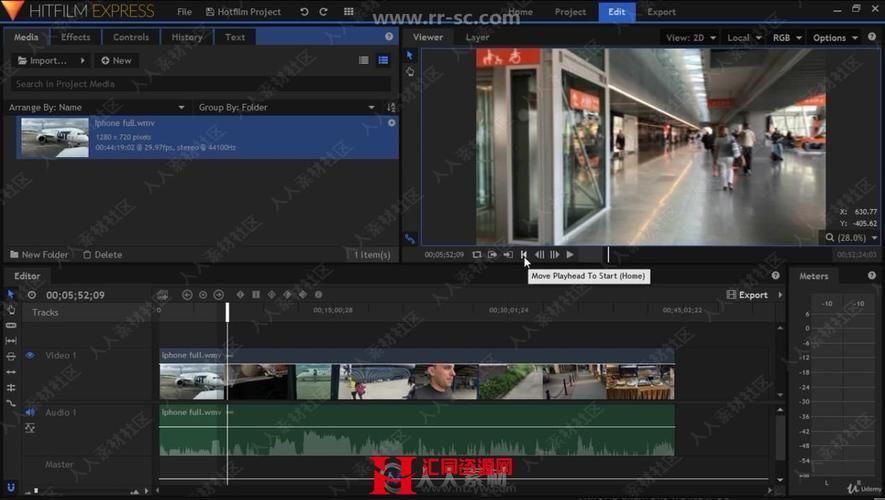Select the roll edit tool in Editor
This screenshot has width=885, height=500.
pyautogui.click(x=11, y=388)
